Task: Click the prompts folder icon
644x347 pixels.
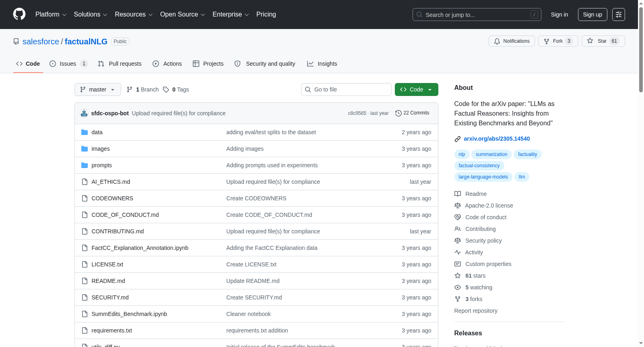Action: 85,165
